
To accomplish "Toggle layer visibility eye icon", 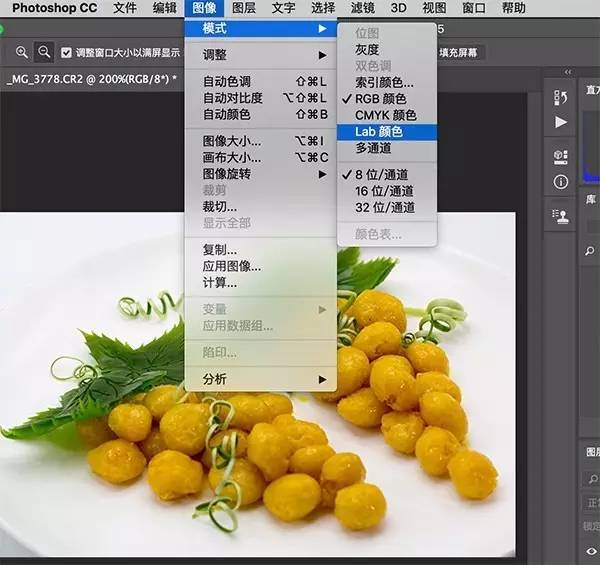I will pyautogui.click(x=592, y=551).
